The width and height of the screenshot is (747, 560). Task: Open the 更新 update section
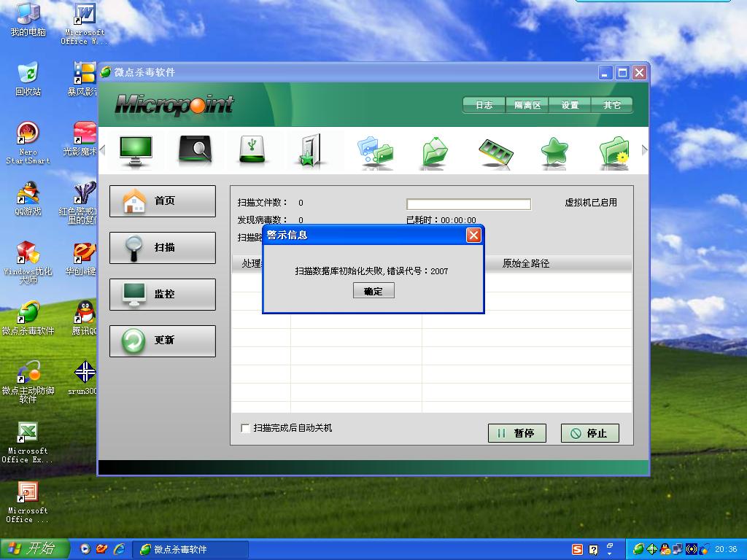[x=163, y=341]
